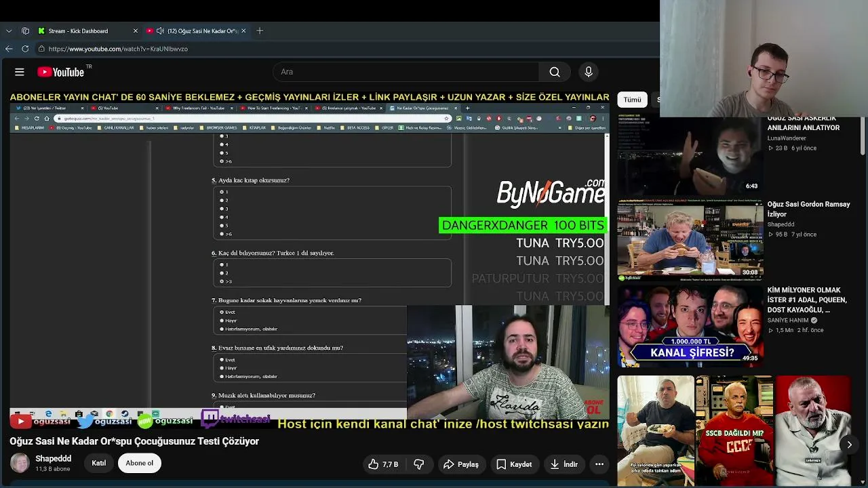Click the search magnifier button
Screen dimensions: 868x488
[x=555, y=72]
